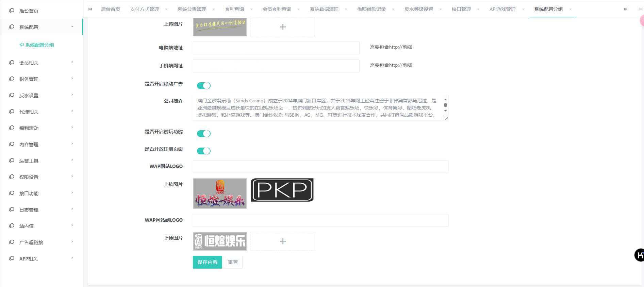Switch to 接口管理 tab

coord(461,9)
